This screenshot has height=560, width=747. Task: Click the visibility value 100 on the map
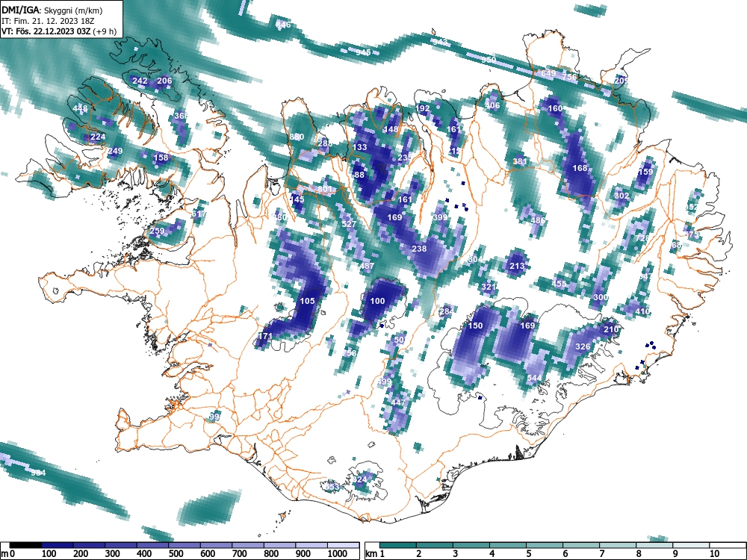point(377,301)
